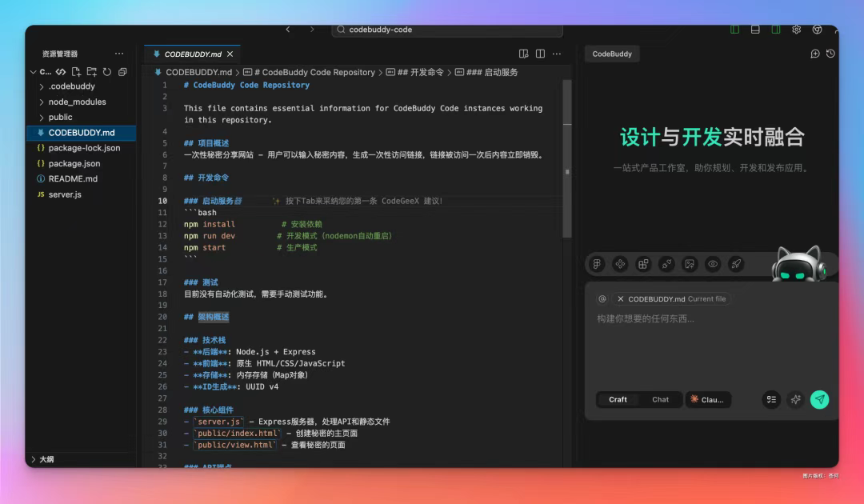
Task: Click the Figma import icon in chat toolbar
Action: [x=597, y=264]
